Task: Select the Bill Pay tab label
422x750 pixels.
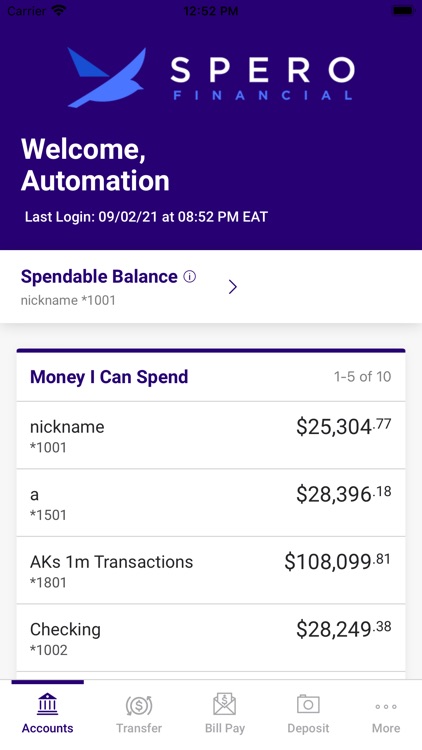Action: (225, 728)
